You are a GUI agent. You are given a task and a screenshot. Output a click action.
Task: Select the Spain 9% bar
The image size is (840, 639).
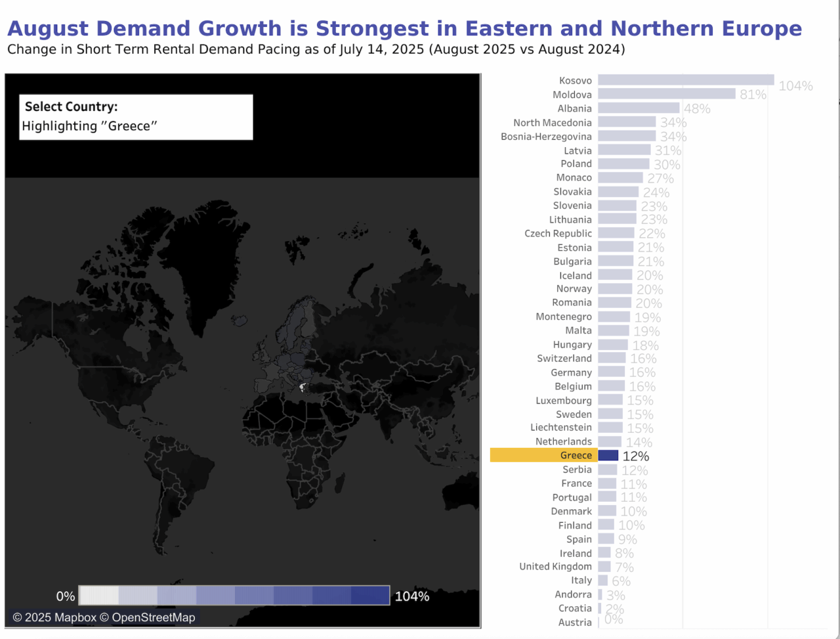tap(606, 539)
